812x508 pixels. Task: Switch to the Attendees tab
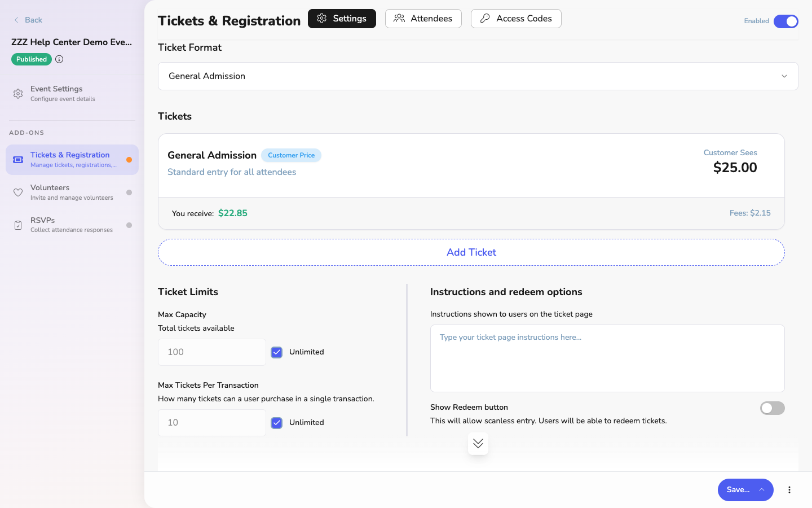(x=423, y=19)
